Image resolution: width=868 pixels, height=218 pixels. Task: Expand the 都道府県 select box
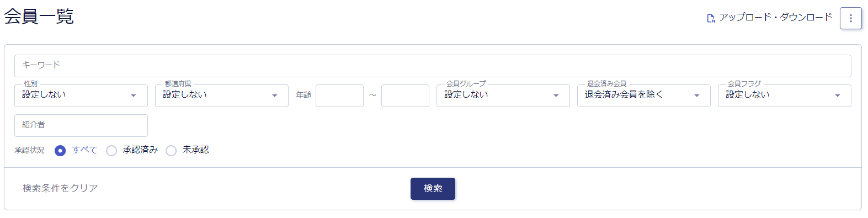point(222,95)
